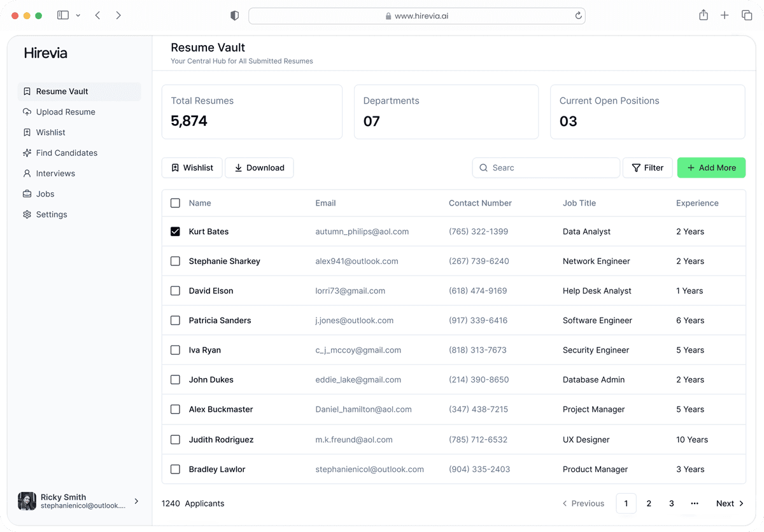Tick Patricia Sanders row checkbox
This screenshot has width=764, height=532.
coord(175,321)
